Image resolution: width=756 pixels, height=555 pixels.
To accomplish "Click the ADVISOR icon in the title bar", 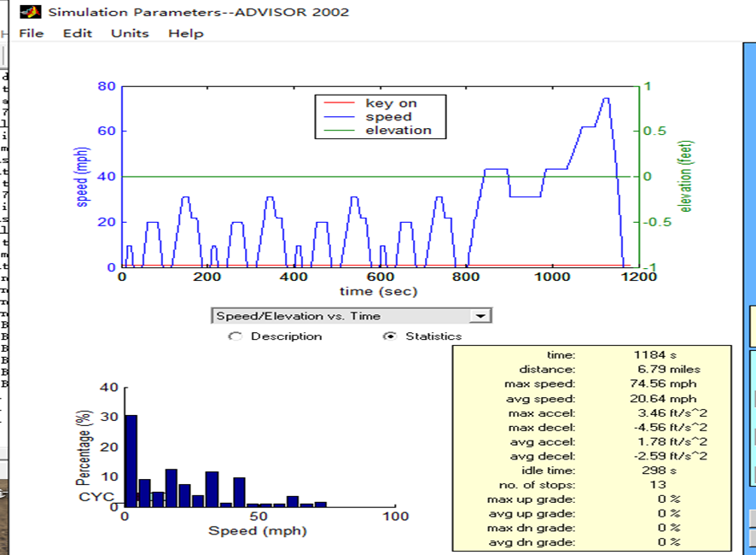I will [x=30, y=12].
